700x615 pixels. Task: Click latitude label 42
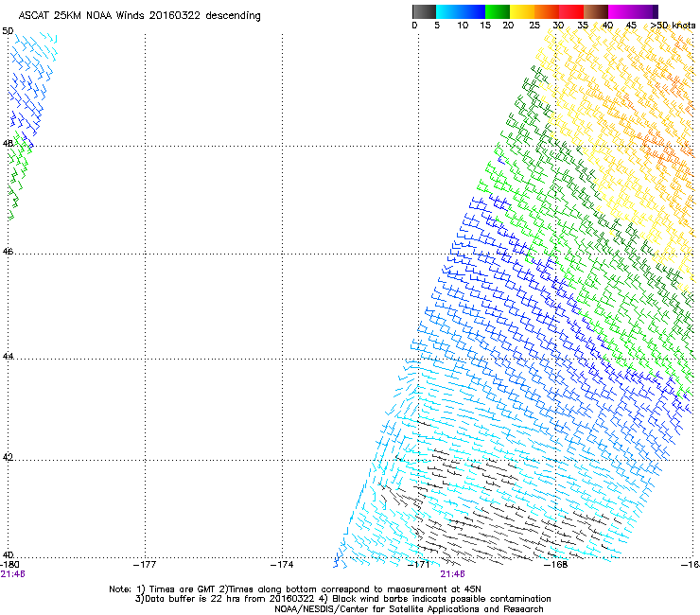point(8,457)
